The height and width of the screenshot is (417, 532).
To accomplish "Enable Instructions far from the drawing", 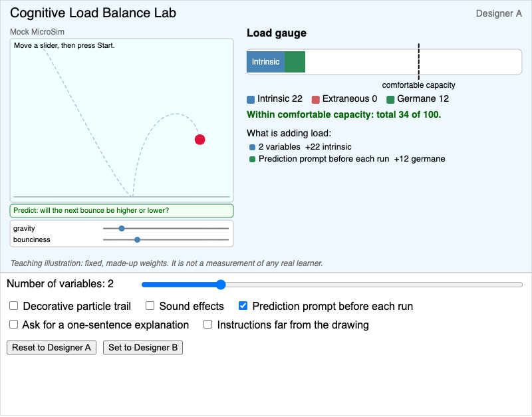I will pyautogui.click(x=207, y=325).
